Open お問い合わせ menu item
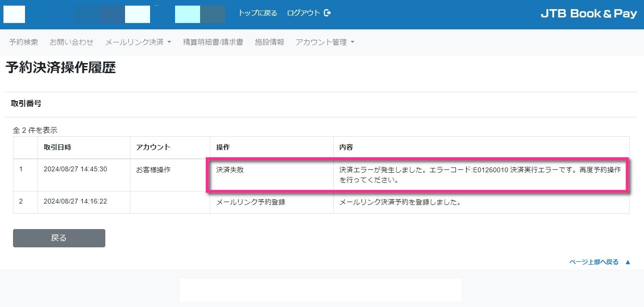 tap(72, 42)
